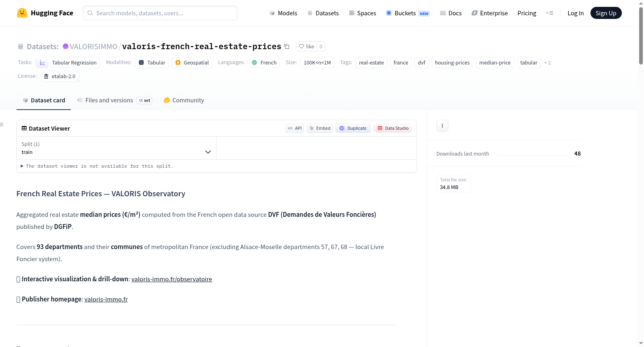Expand the navigation more-menu chevron icon

(x=549, y=13)
